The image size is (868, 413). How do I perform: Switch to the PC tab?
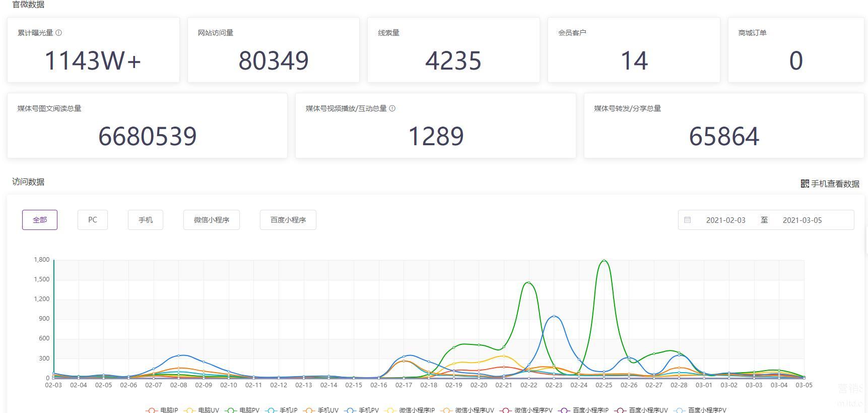(x=93, y=220)
